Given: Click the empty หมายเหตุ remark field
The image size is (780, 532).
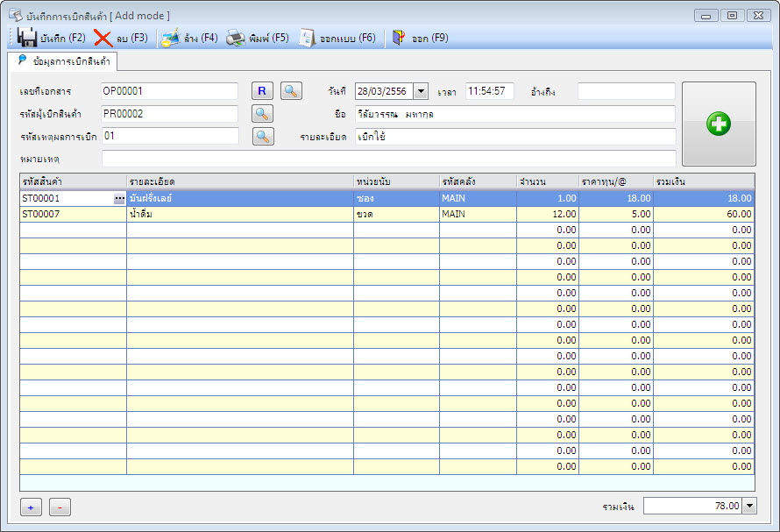Looking at the screenshot, I should (x=389, y=159).
